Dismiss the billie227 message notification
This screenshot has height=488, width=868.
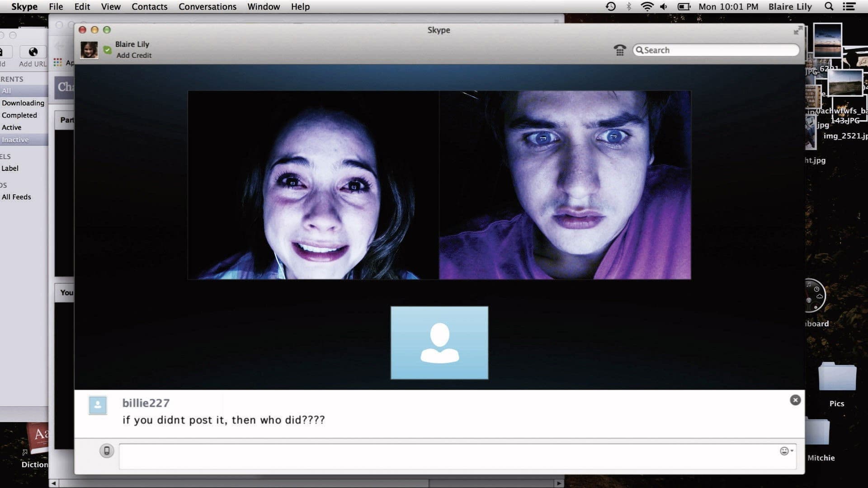(x=795, y=400)
